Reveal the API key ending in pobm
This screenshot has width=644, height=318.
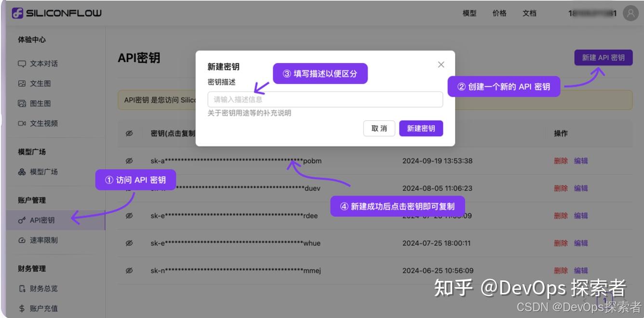128,160
